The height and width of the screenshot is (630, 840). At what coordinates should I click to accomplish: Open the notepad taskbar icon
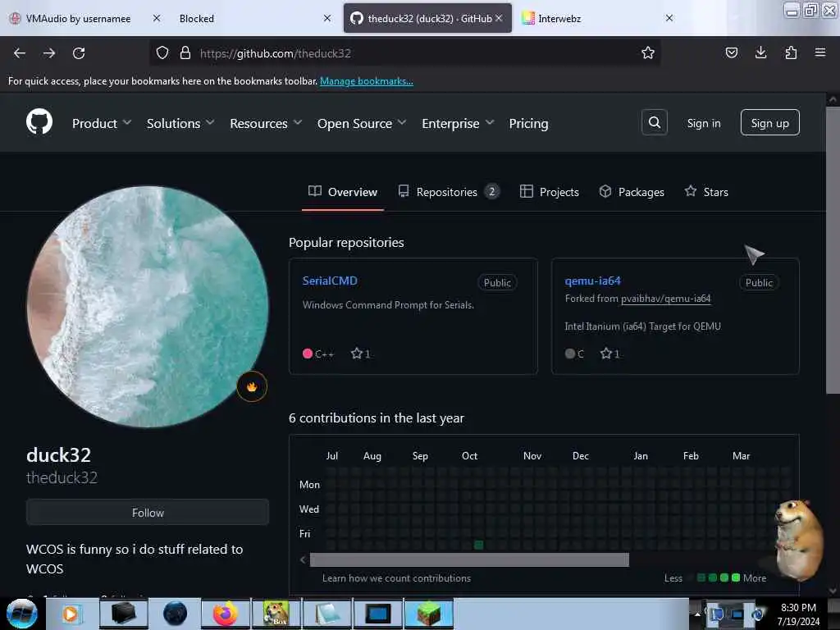(328, 614)
